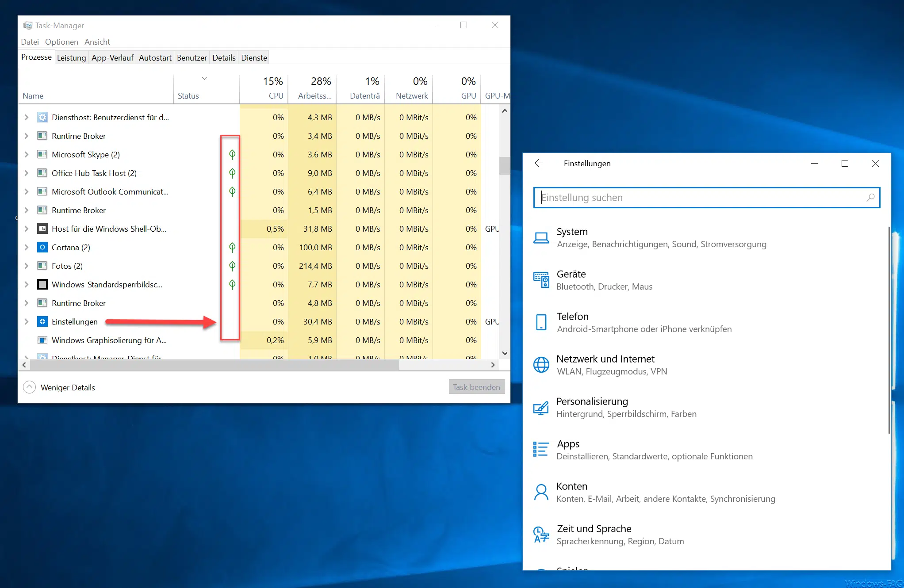Click the back arrow in Einstellungen window
This screenshot has width=904, height=588.
pyautogui.click(x=538, y=163)
